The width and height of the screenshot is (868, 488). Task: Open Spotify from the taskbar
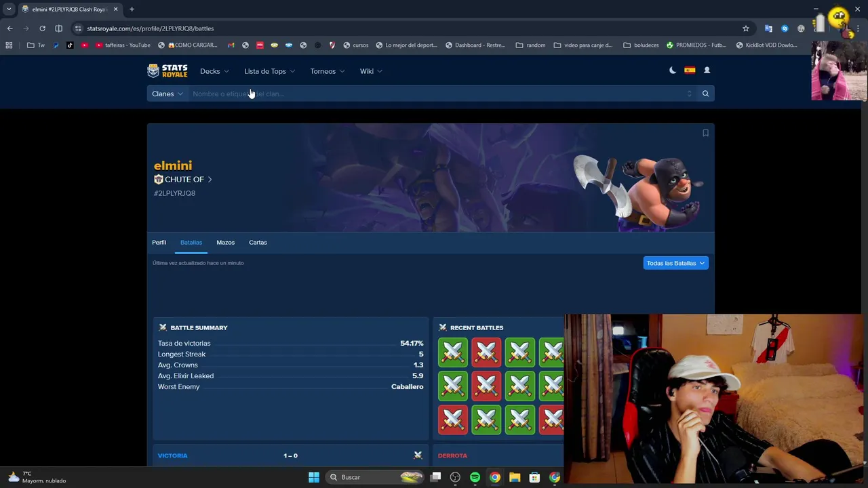tap(475, 477)
